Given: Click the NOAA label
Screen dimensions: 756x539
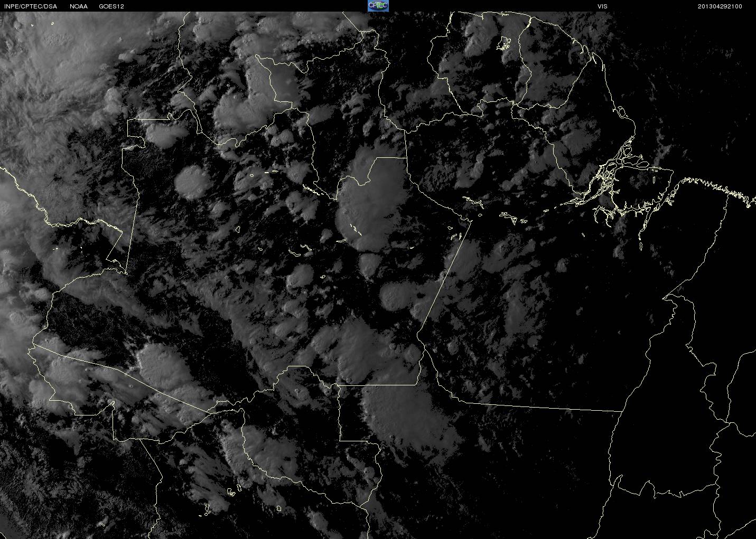Looking at the screenshot, I should tap(79, 6).
